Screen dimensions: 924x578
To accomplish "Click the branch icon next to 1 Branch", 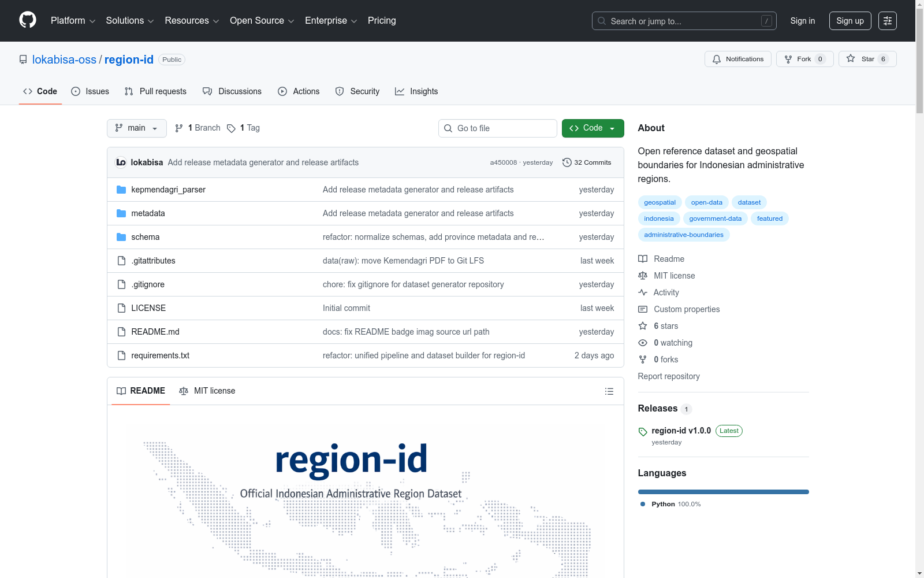I will click(x=179, y=128).
